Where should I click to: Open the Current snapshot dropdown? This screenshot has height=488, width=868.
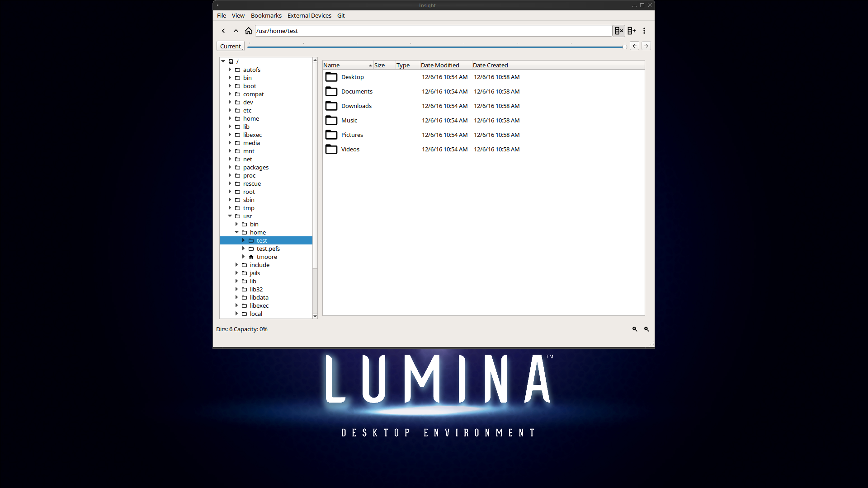pyautogui.click(x=231, y=46)
